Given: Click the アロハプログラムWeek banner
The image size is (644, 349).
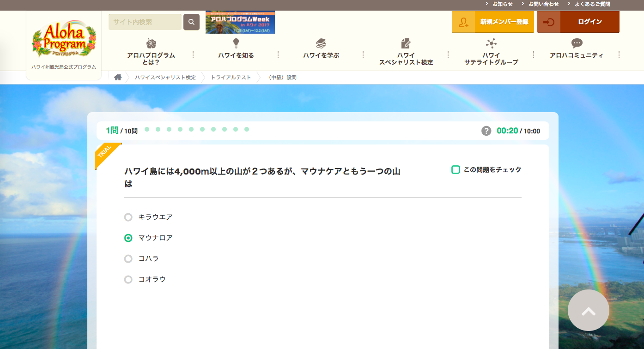Looking at the screenshot, I should pyautogui.click(x=240, y=22).
